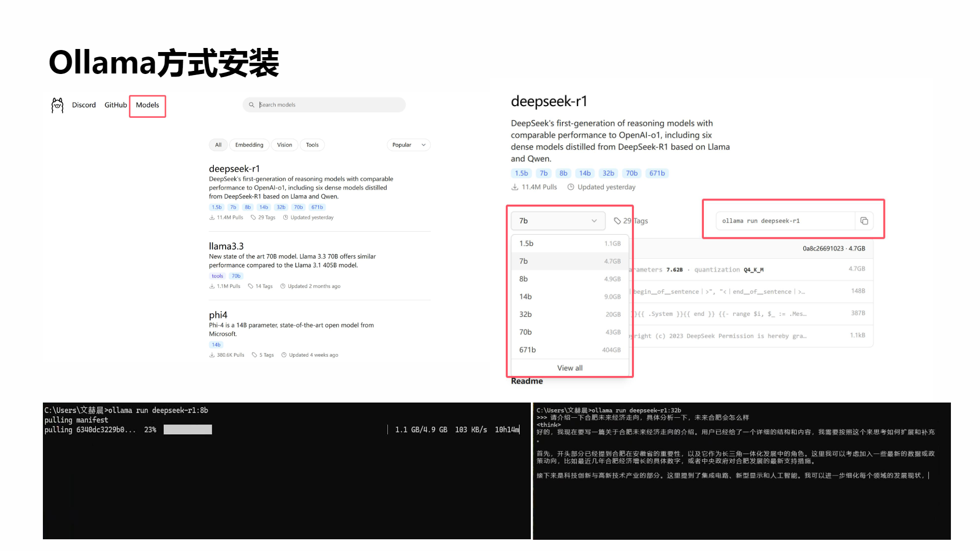Screen dimensions: 980x551
Task: Click the tools tag under llama3.3
Action: 217,276
